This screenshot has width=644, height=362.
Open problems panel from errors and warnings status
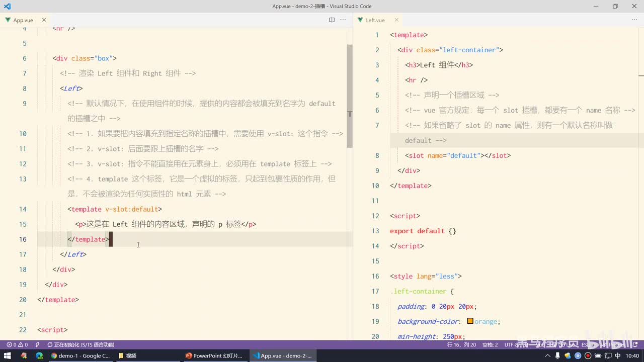pos(17,345)
